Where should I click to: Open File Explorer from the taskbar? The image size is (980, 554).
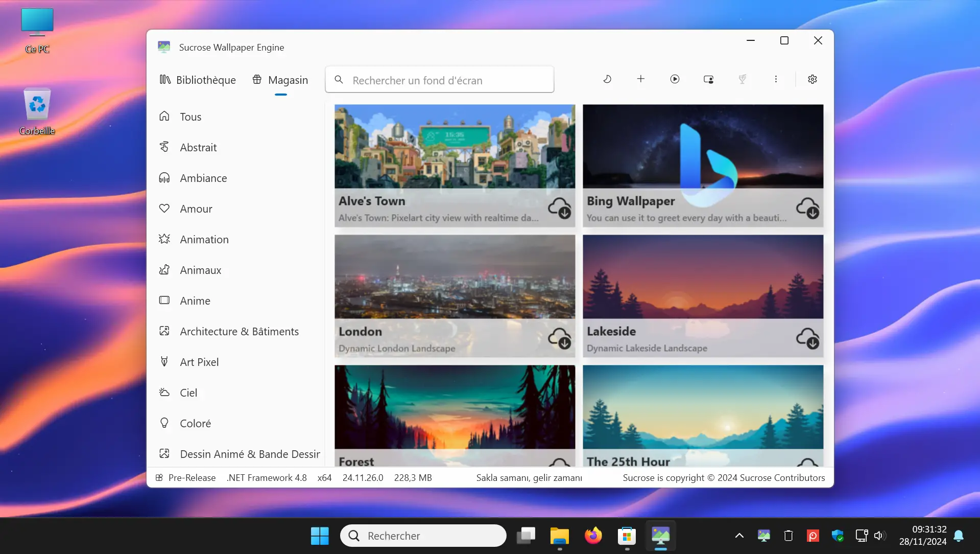[x=559, y=536]
